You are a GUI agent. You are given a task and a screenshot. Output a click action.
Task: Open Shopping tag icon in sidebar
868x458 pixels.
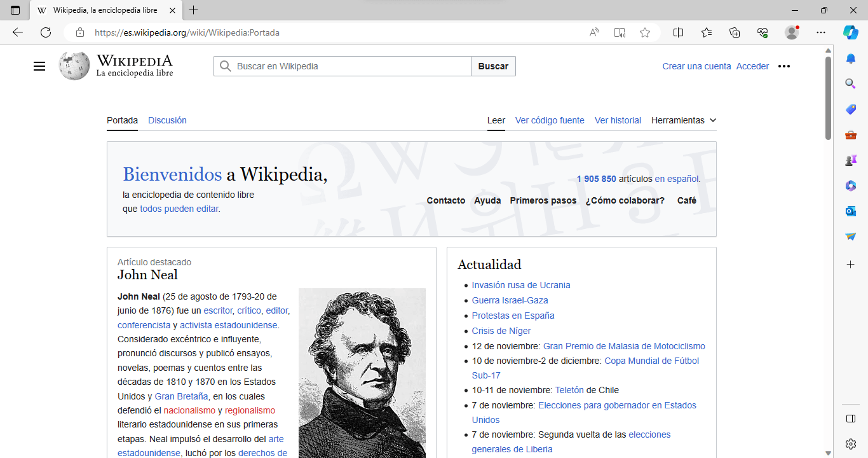pos(851,109)
